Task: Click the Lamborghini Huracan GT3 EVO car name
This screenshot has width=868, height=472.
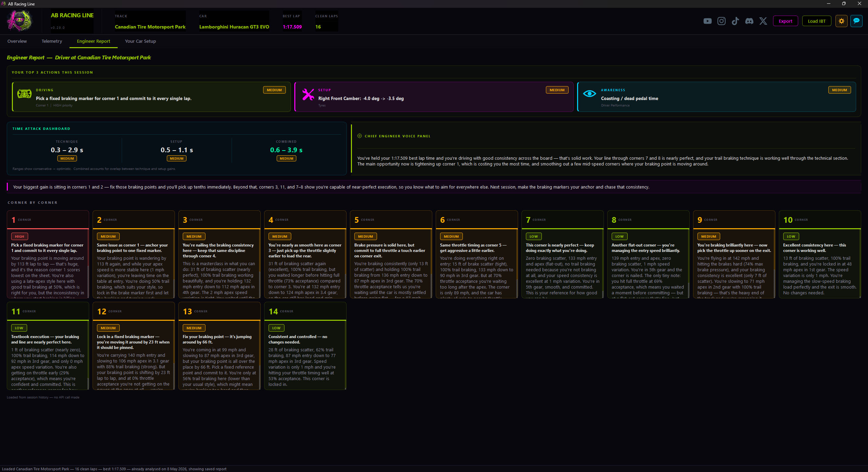Action: click(234, 27)
